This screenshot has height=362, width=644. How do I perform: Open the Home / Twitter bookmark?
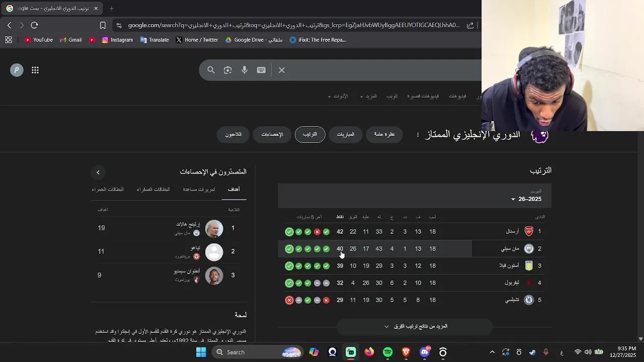tap(197, 40)
